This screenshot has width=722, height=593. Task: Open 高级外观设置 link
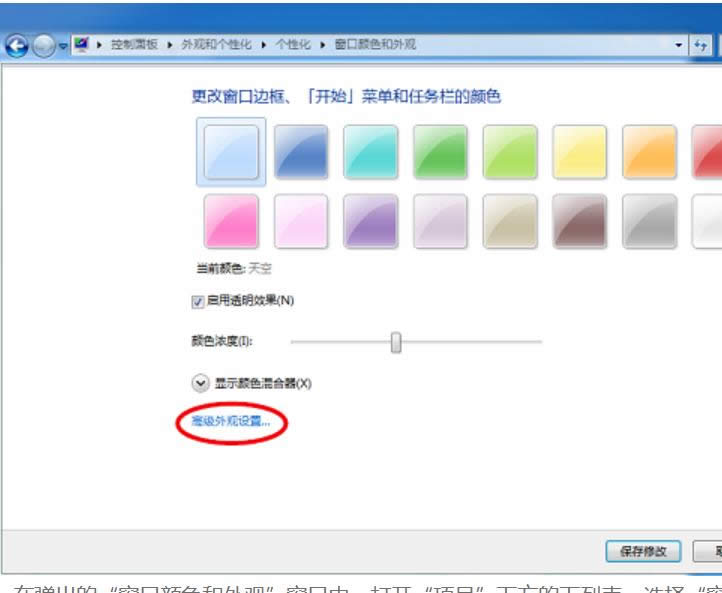(x=231, y=421)
